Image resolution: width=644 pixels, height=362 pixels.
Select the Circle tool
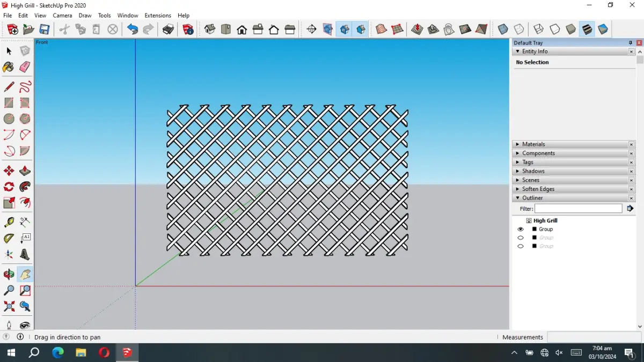[x=9, y=119]
